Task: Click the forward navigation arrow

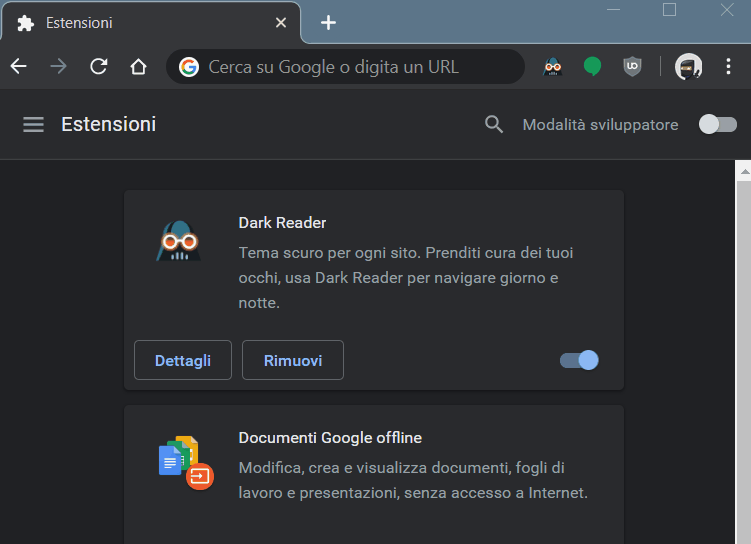Action: click(58, 67)
